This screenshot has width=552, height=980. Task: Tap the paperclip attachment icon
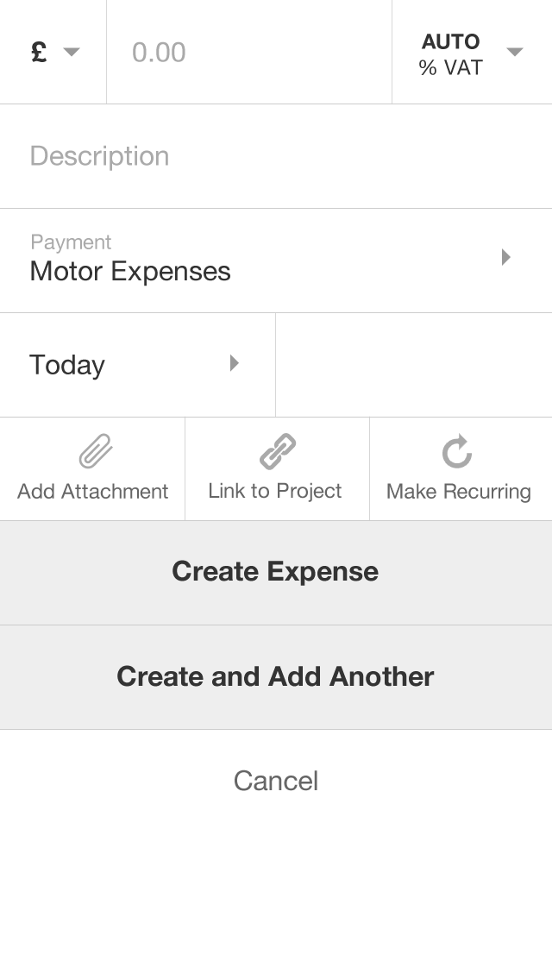pos(96,451)
